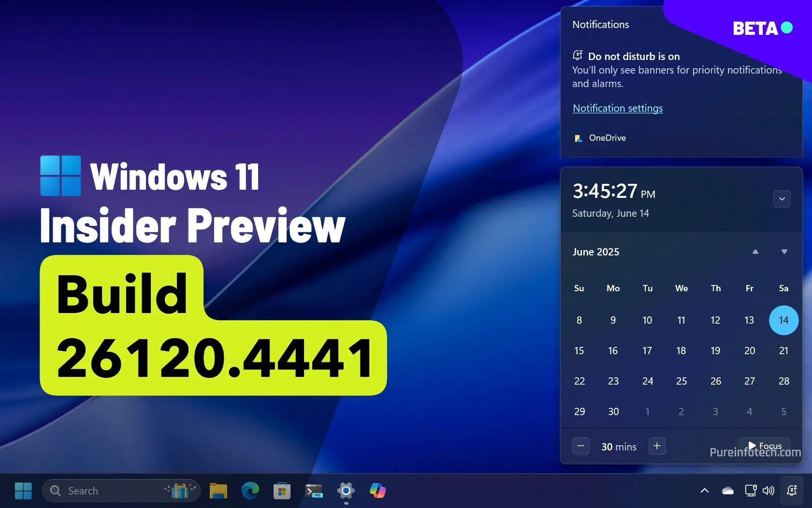Switch to the Settings app in taskbar
The height and width of the screenshot is (508, 812).
point(346,491)
